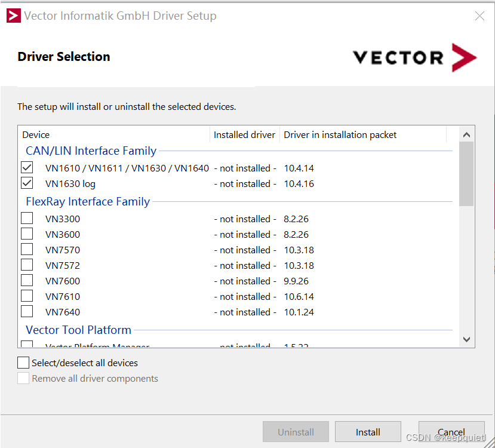Check the VN3300 device checkbox

click(27, 218)
